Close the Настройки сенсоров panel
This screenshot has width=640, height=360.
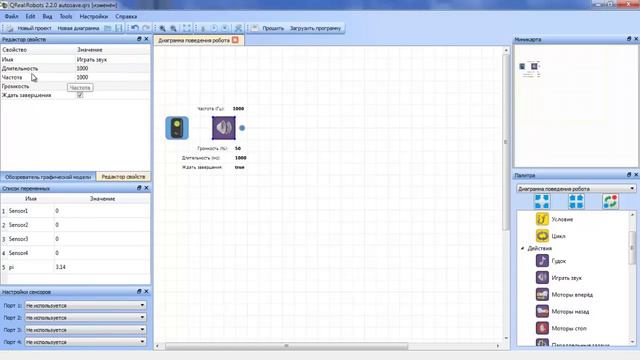coord(147,291)
